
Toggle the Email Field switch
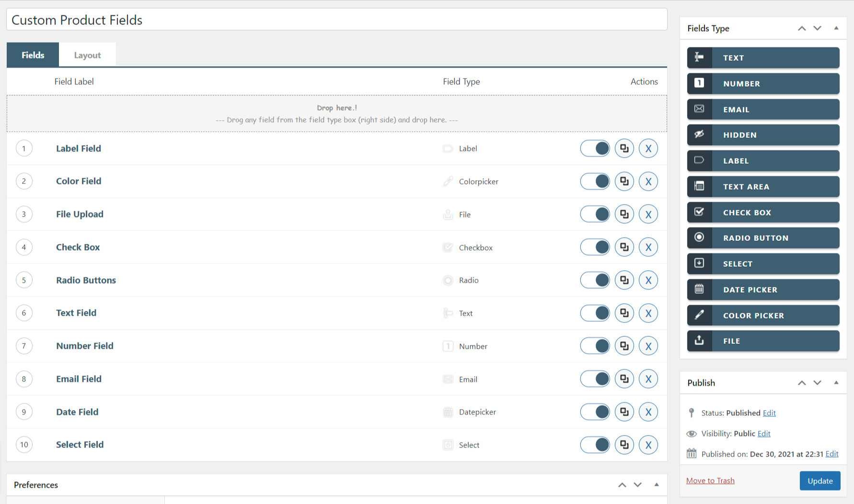coord(595,379)
